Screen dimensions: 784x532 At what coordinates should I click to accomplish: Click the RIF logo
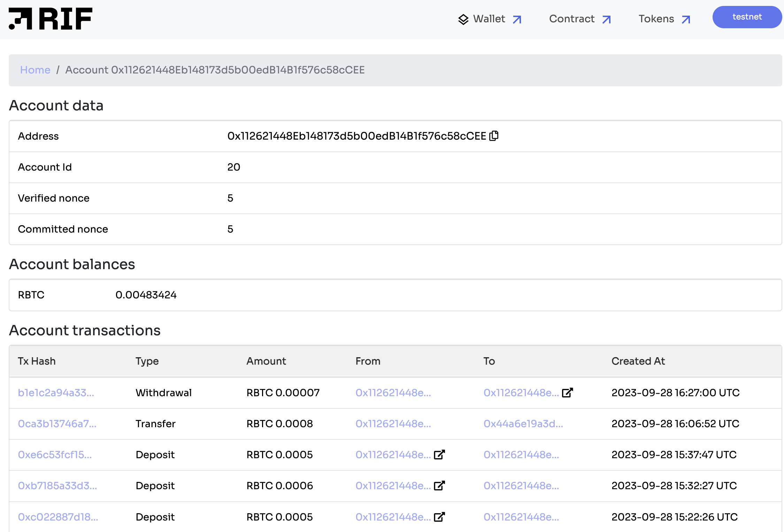click(x=51, y=18)
